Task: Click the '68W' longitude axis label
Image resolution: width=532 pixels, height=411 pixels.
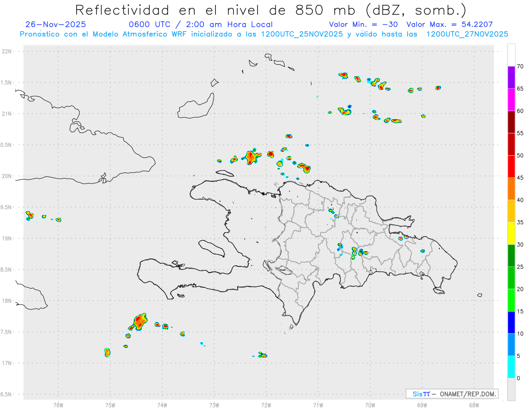Action: coord(474,405)
